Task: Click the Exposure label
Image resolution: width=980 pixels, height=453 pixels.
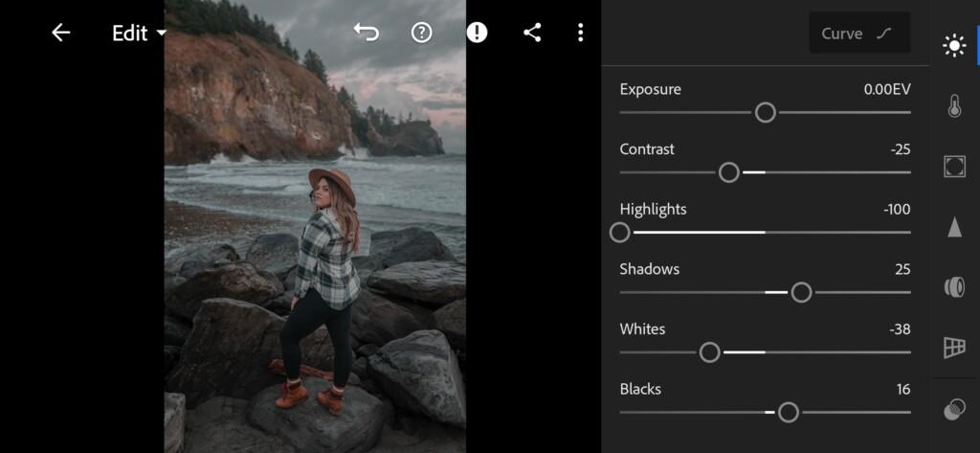Action: 650,89
